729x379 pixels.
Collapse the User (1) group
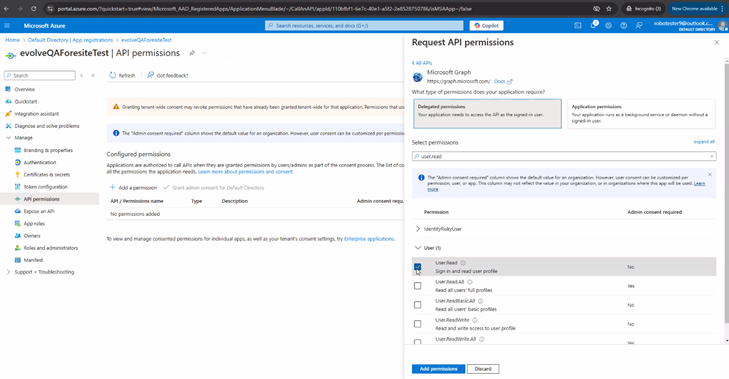(418, 248)
